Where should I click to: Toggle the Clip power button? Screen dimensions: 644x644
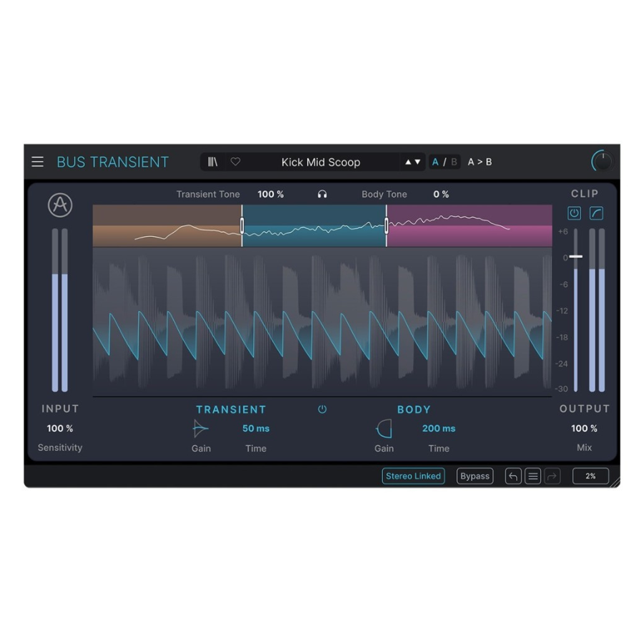574,213
